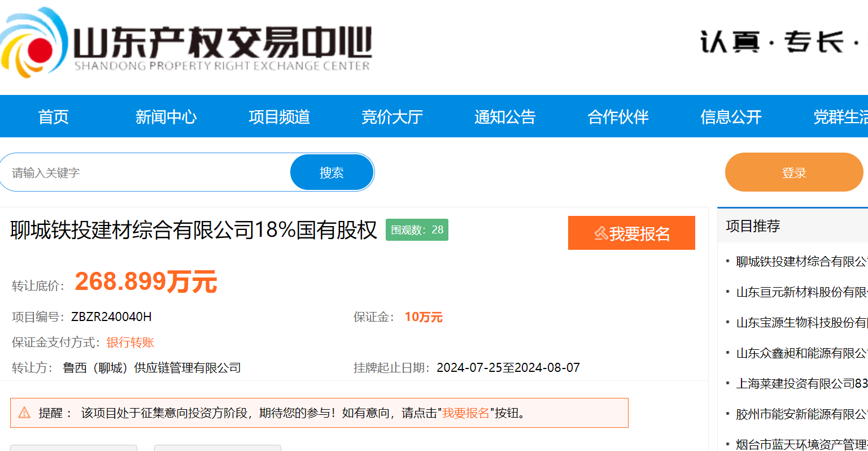The height and width of the screenshot is (451, 868).
Task: Open recommended project 聊城铁投建材综合有限公司
Action: point(802,262)
